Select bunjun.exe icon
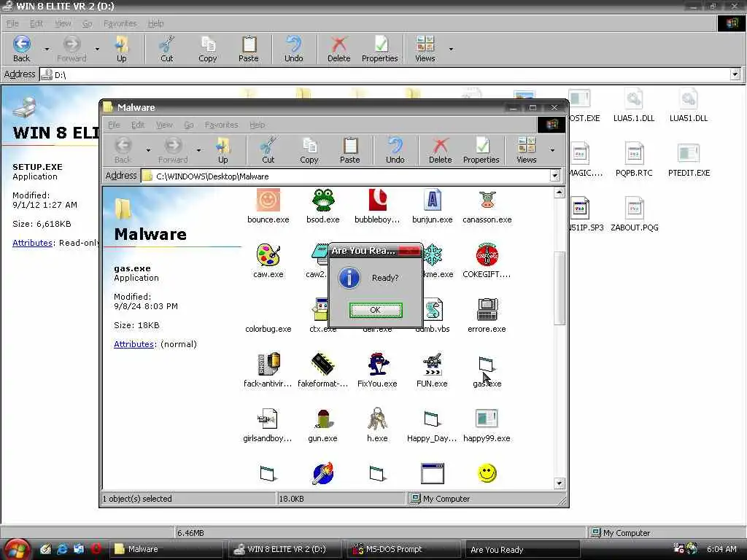This screenshot has height=560, width=747. (x=432, y=200)
